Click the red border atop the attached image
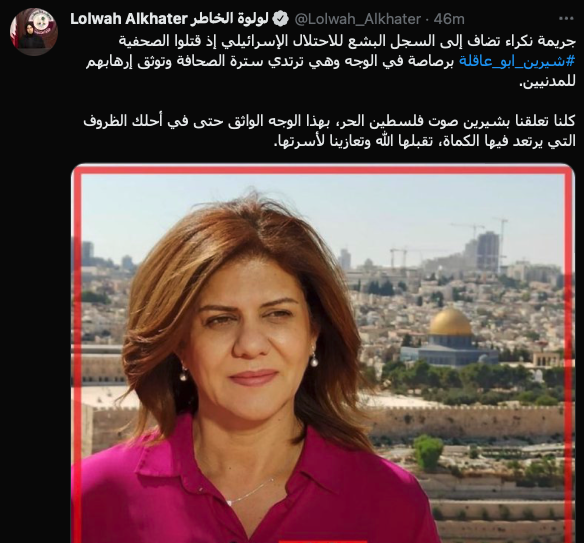This screenshot has height=543, width=584. (323, 169)
